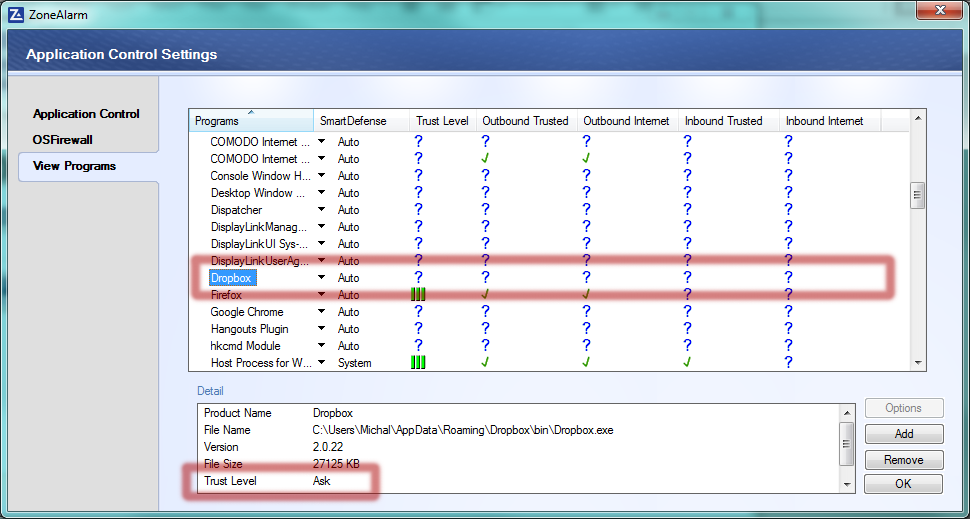The width and height of the screenshot is (970, 519).
Task: Click Dispatcher Trust Level question mark
Action: point(419,210)
